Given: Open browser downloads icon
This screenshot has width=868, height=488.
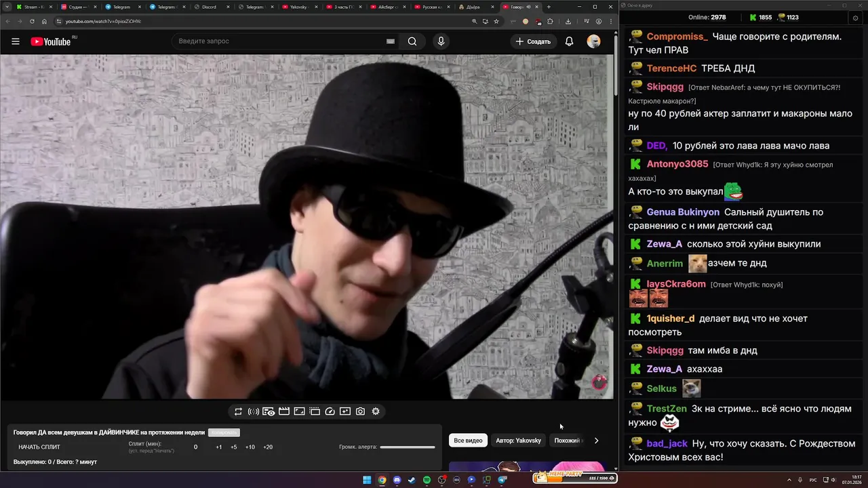Looking at the screenshot, I should (568, 21).
